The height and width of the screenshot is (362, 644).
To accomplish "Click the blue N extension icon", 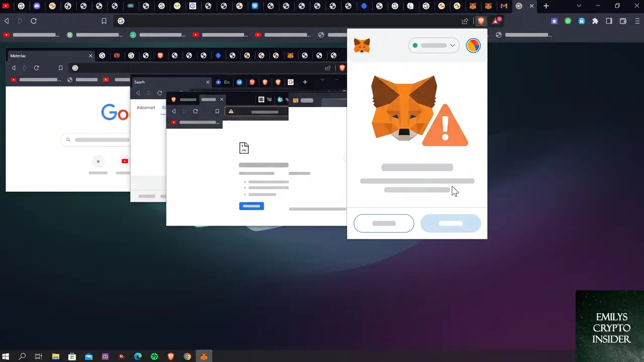I will [x=582, y=21].
